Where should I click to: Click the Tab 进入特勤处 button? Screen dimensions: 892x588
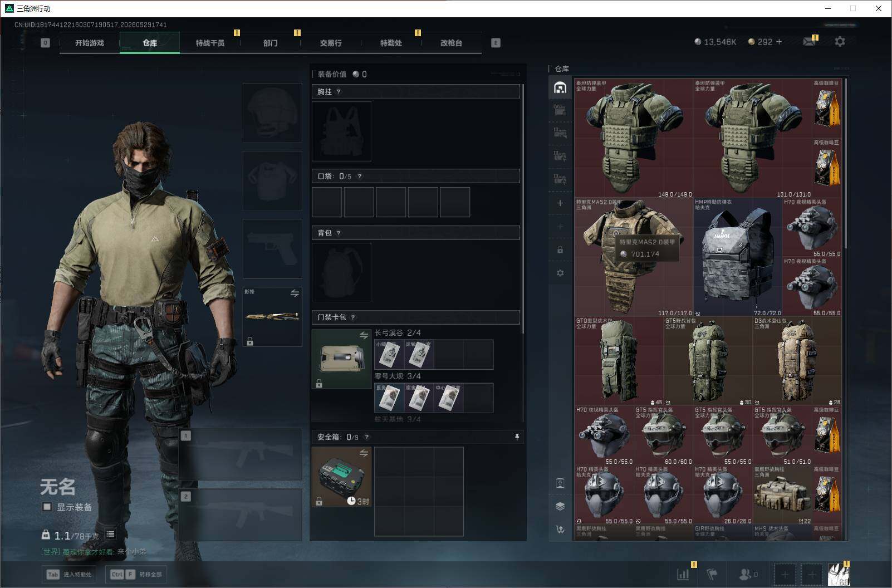(x=70, y=574)
